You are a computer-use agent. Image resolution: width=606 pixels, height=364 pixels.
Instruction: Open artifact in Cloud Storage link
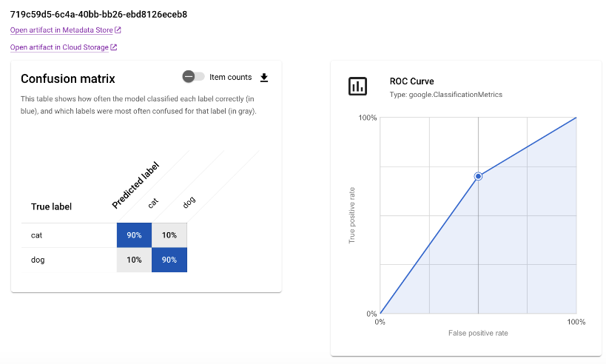[x=59, y=47]
